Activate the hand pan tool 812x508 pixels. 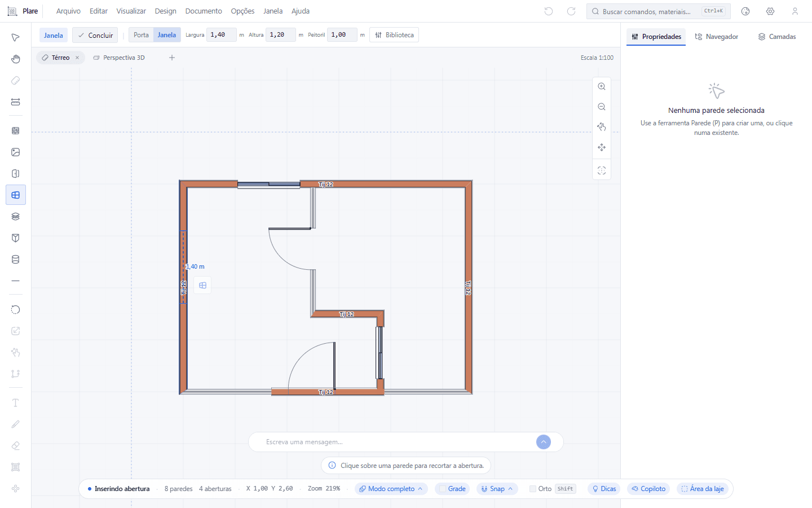point(16,59)
